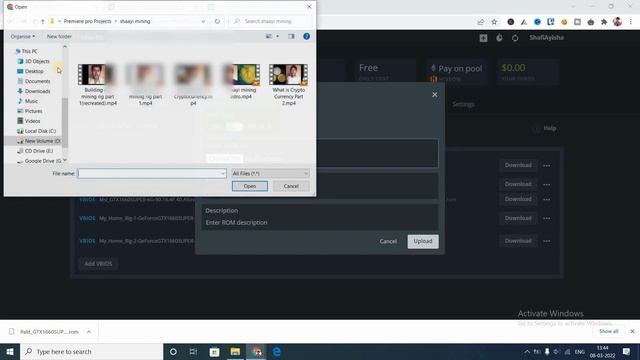The width and height of the screenshot is (640, 360).
Task: Bookmark this page star icon
Action: pyautogui.click(x=494, y=22)
